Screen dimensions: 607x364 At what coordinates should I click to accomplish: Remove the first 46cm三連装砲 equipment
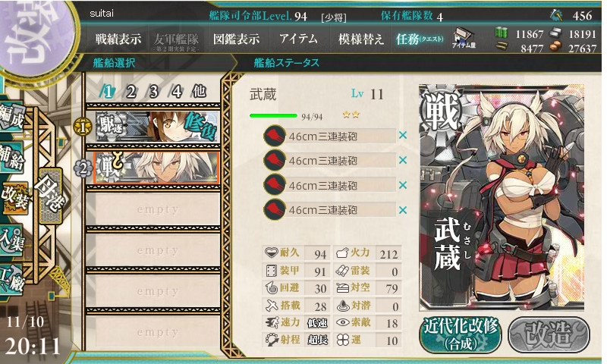coord(403,136)
